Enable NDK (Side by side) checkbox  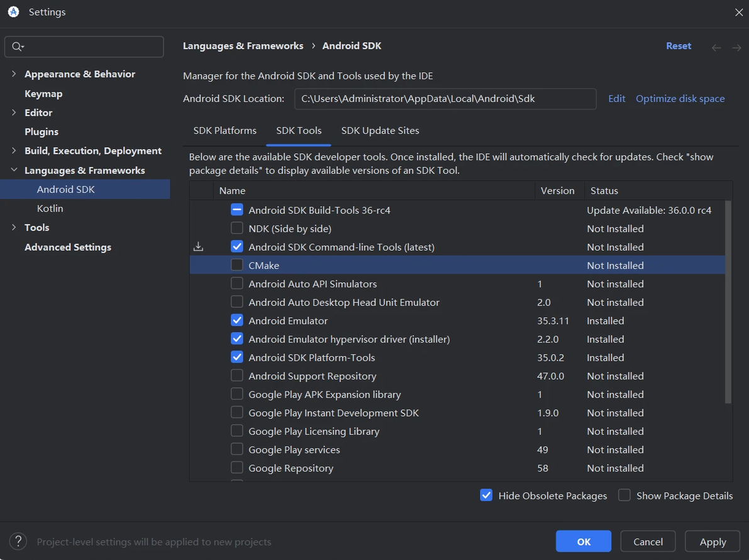(237, 228)
